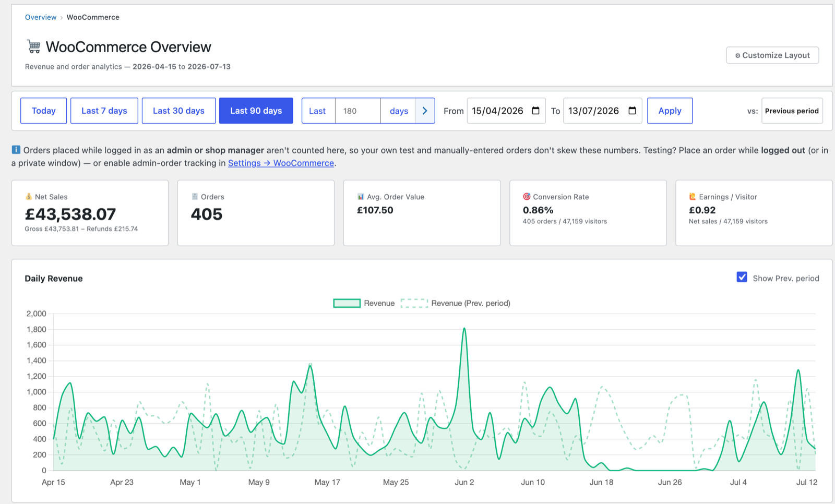Select the Last 90 days range
The height and width of the screenshot is (504, 835).
click(x=256, y=111)
